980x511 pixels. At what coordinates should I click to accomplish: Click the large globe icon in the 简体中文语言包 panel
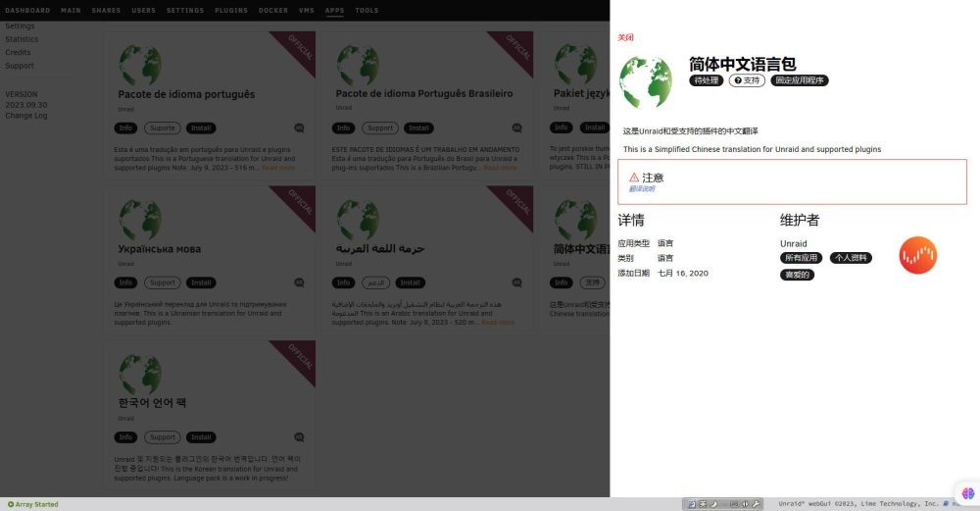tap(646, 82)
